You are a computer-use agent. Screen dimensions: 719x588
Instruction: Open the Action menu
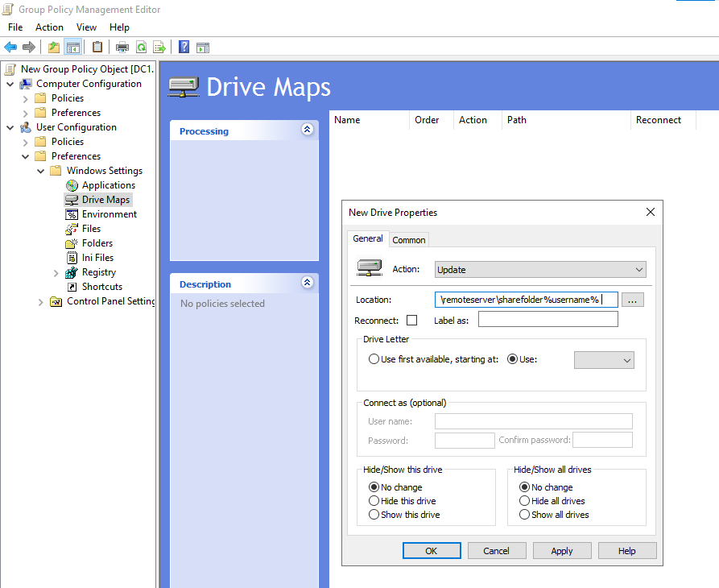49,27
